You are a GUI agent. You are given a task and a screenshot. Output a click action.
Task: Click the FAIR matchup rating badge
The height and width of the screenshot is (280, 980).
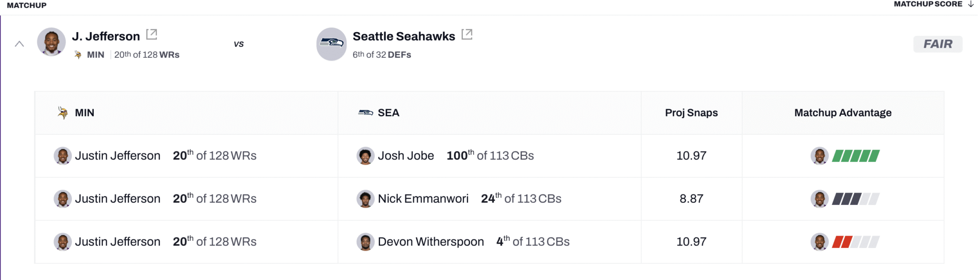938,44
